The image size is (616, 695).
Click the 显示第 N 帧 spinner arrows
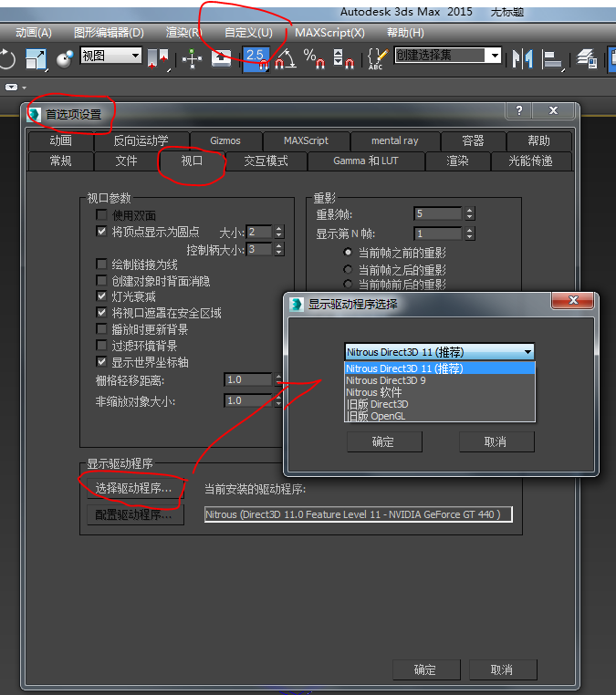tap(470, 233)
